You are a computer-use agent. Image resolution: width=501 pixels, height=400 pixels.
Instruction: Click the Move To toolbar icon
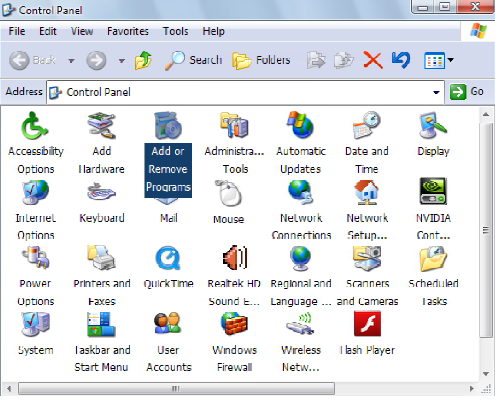pyautogui.click(x=316, y=60)
